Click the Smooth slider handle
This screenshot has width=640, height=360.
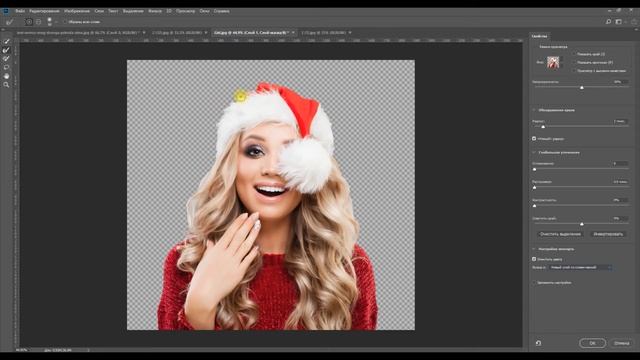535,169
